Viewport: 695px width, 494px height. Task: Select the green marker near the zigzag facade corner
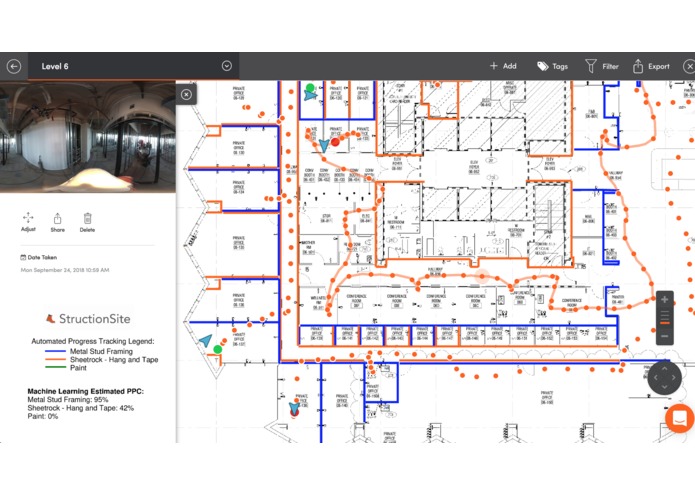(218, 349)
